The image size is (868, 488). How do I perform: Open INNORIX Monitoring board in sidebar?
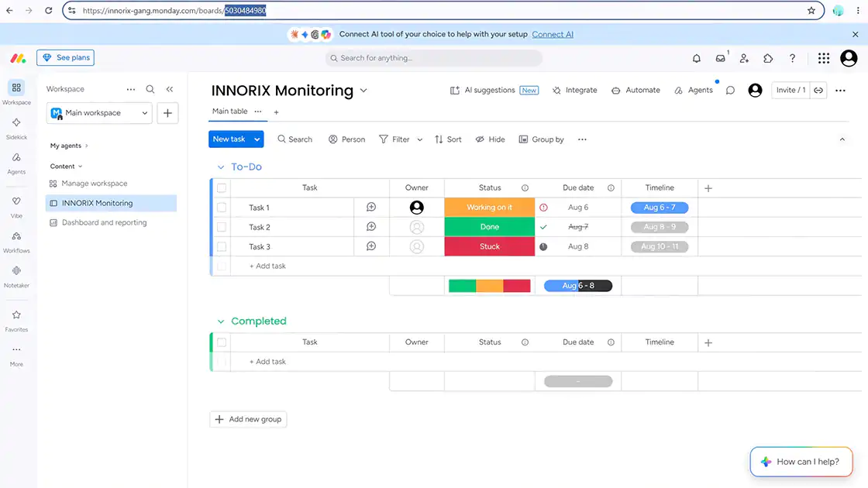(111, 203)
